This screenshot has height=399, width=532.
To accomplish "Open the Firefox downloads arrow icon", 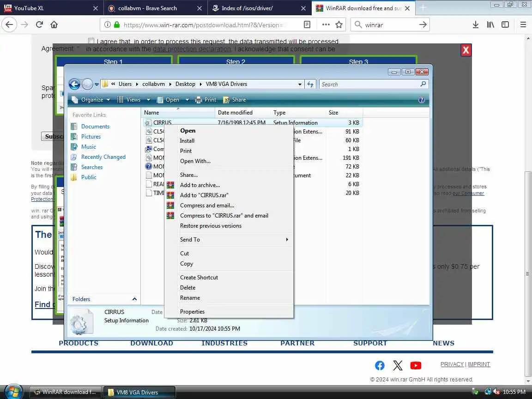I will (x=475, y=24).
